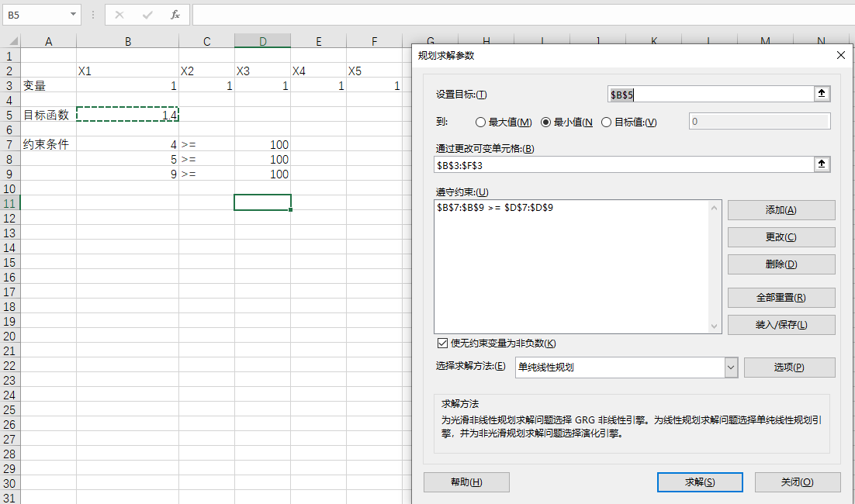This screenshot has width=855, height=504.
Task: Open the solving method dropdown
Action: pyautogui.click(x=730, y=368)
